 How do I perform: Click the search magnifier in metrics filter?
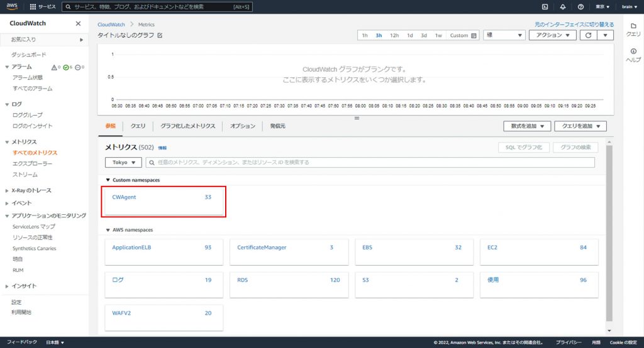152,163
